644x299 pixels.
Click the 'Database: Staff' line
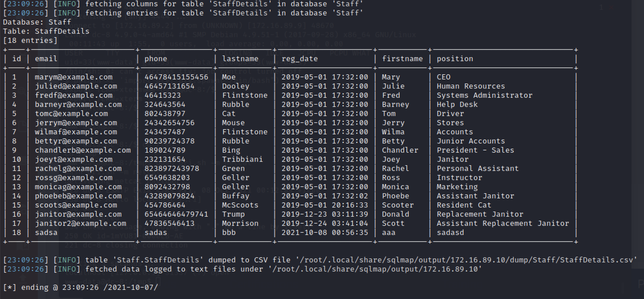pyautogui.click(x=37, y=22)
